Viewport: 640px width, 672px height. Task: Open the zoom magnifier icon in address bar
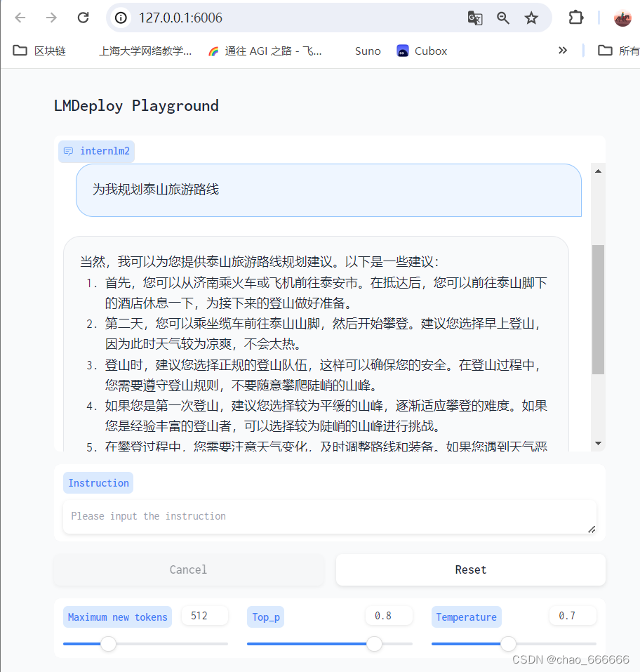tap(503, 18)
